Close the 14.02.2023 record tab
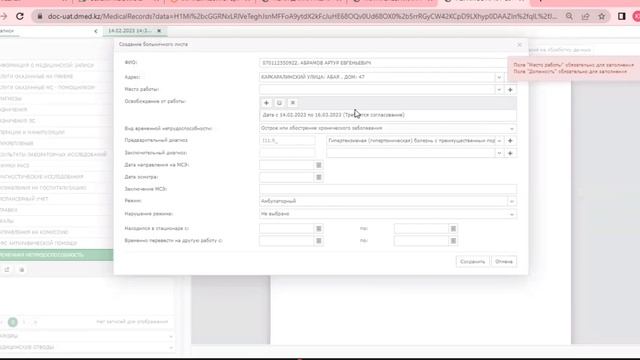640x360 pixels. pos(159,31)
